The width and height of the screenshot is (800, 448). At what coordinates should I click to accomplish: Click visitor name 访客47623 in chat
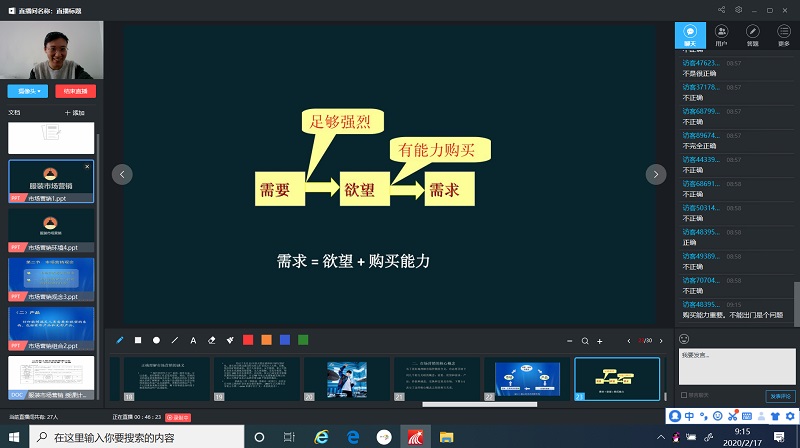(701, 63)
